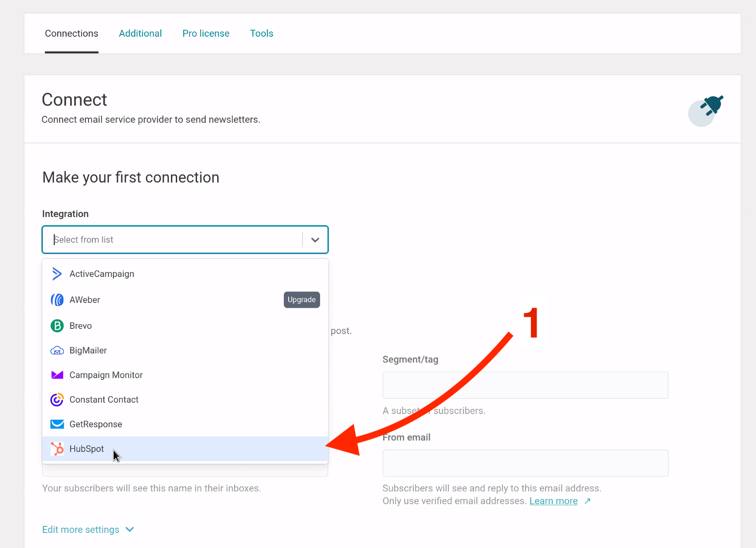The width and height of the screenshot is (756, 548).
Task: Switch to the Additional tab
Action: click(140, 34)
